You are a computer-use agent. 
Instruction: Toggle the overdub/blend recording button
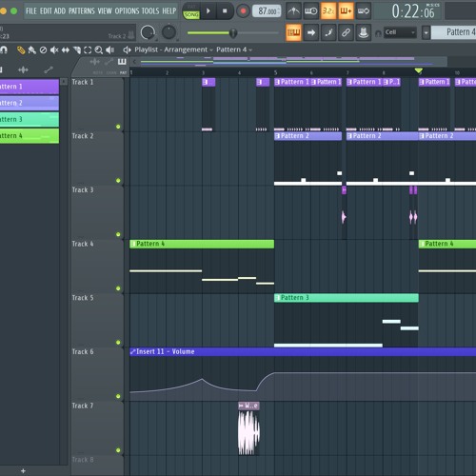pyautogui.click(x=346, y=11)
